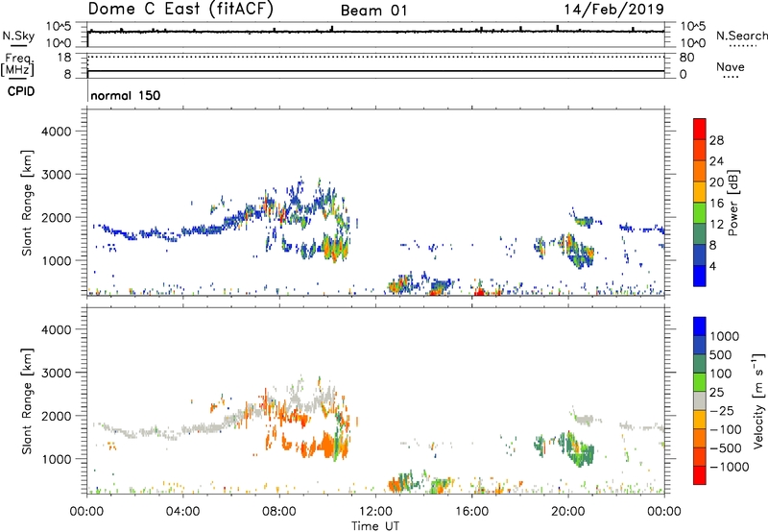768x532 pixels.
Task: Click '4000' on the power panel axis
Action: pos(57,132)
